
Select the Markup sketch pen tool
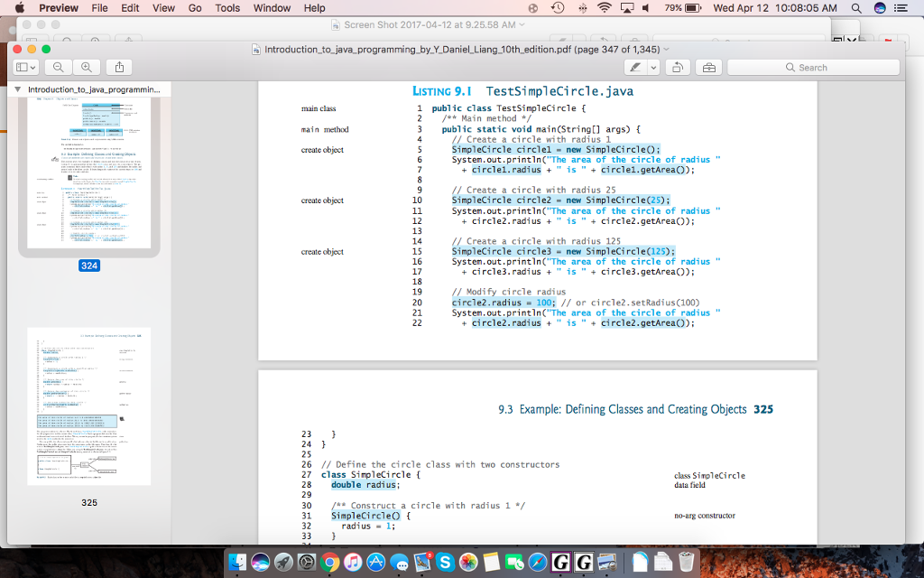point(636,66)
